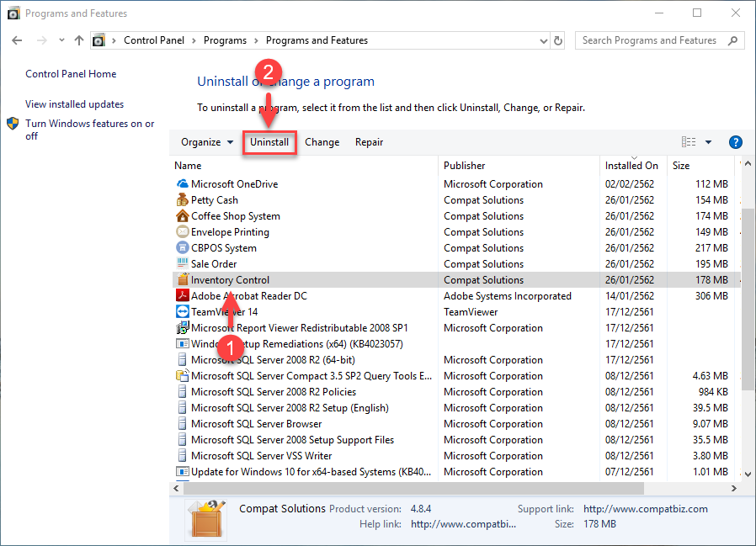Expand the chevron after Programs breadcrumb
The width and height of the screenshot is (756, 546).
256,41
